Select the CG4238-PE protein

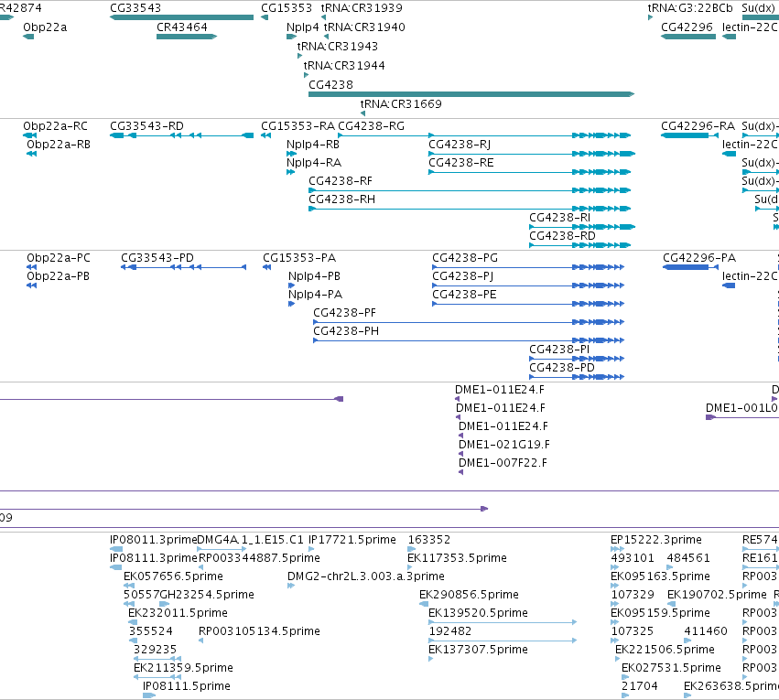click(528, 304)
